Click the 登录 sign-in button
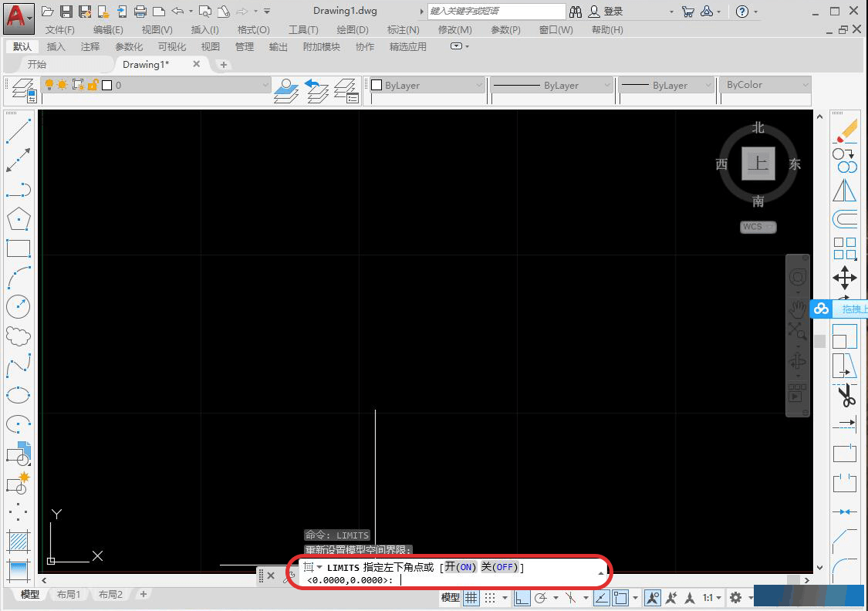The image size is (868, 611). pyautogui.click(x=606, y=11)
